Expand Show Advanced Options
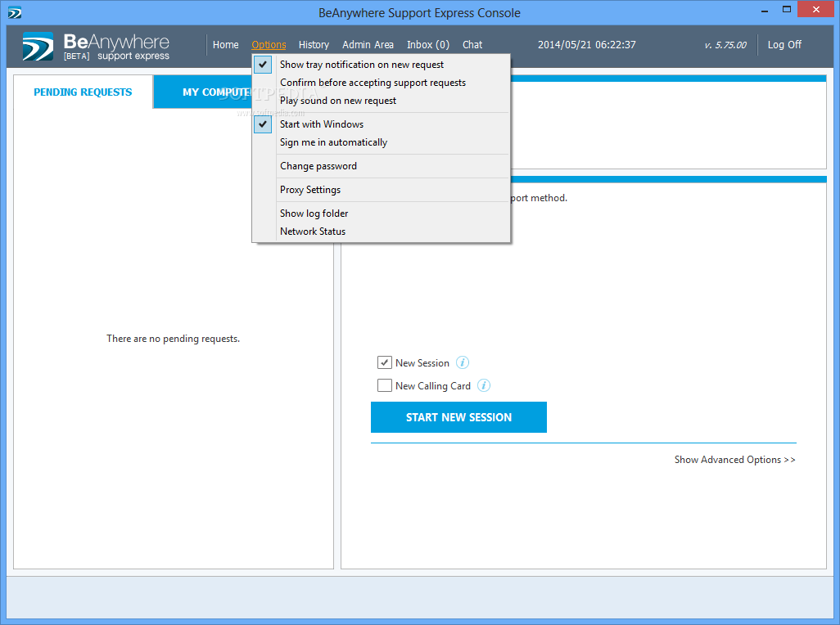This screenshot has width=840, height=625. tap(735, 460)
